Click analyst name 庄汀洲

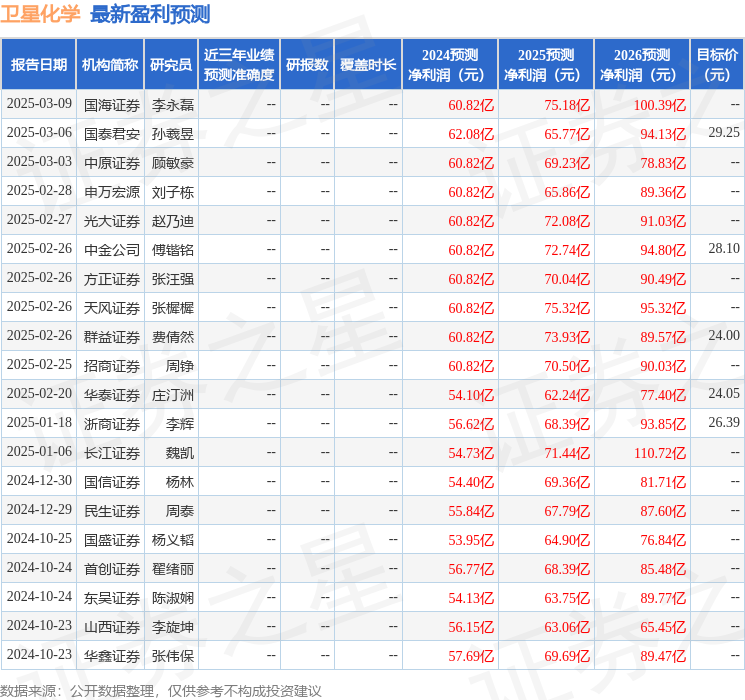point(173,395)
